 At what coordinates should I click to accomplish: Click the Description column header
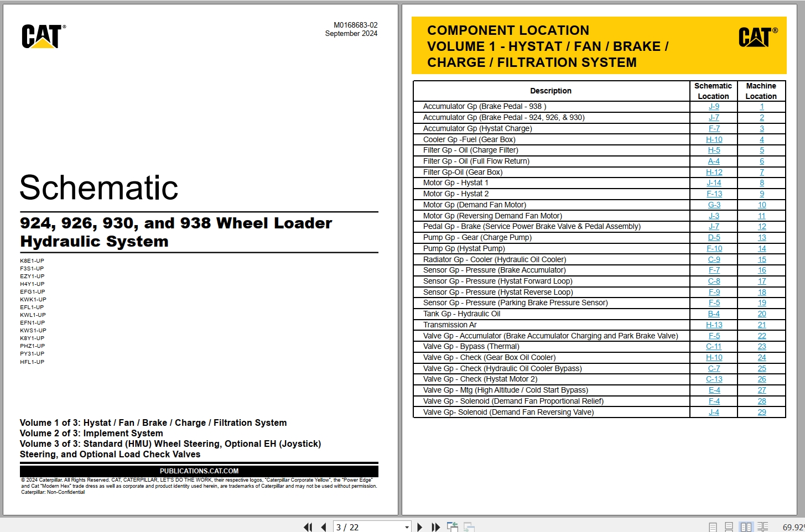tap(550, 91)
